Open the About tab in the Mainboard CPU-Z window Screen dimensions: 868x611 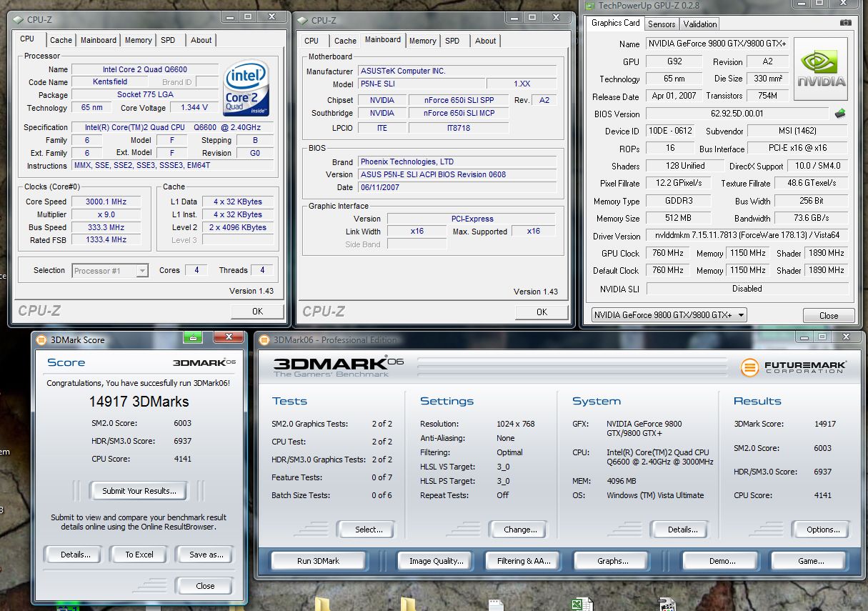[486, 41]
